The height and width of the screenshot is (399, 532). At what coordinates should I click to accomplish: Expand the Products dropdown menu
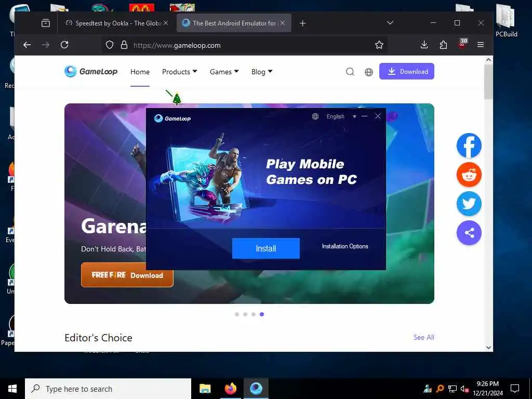179,72
